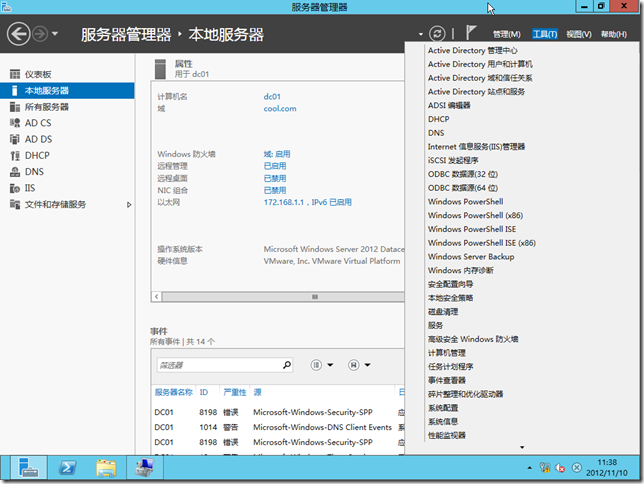Open dropdown arrow left of refresh icon
The width and height of the screenshot is (644, 484).
[421, 35]
